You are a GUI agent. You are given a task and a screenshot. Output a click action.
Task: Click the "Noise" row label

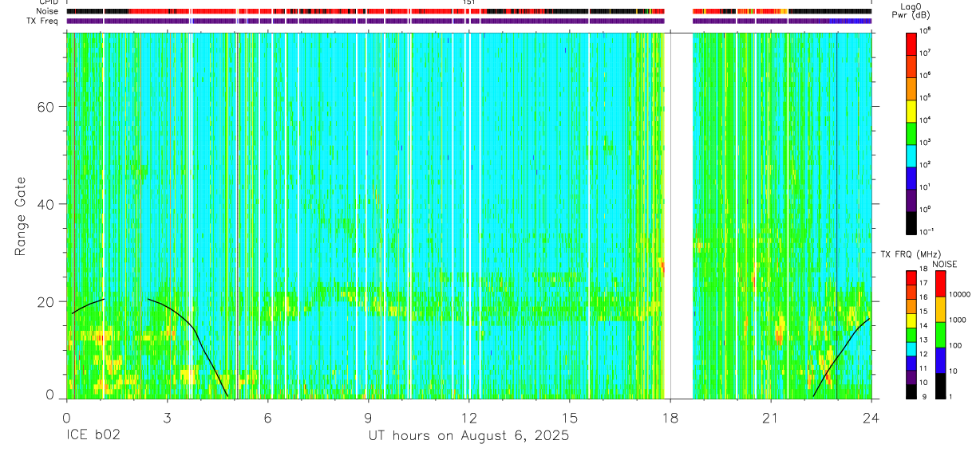[x=48, y=12]
